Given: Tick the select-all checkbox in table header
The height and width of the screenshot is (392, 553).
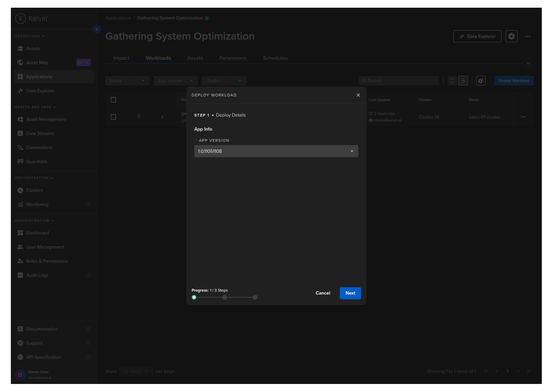Looking at the screenshot, I should coord(113,100).
